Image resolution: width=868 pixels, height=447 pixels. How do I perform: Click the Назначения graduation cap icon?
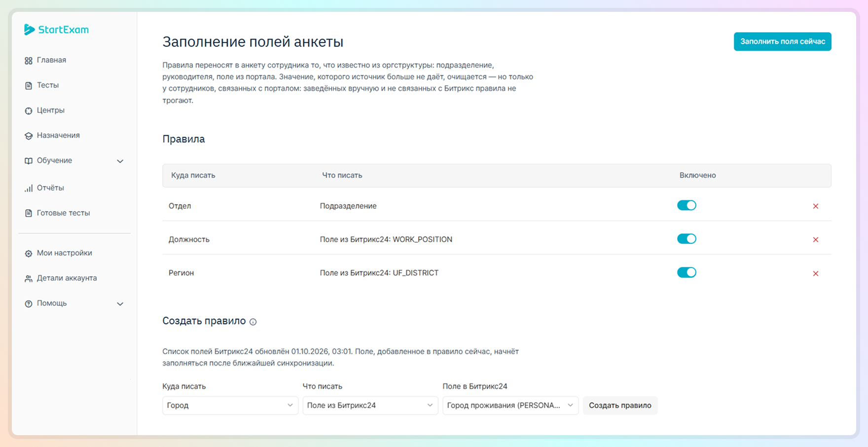point(29,136)
